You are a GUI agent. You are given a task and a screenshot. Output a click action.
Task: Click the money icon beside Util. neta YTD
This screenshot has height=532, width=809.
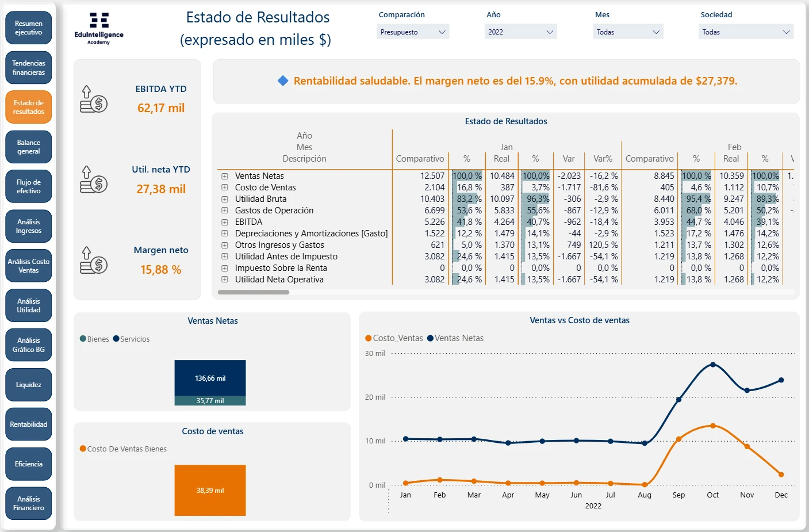94,179
